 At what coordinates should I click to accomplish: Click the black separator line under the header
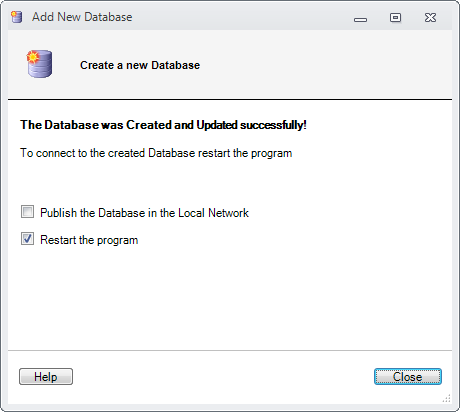pos(230,99)
